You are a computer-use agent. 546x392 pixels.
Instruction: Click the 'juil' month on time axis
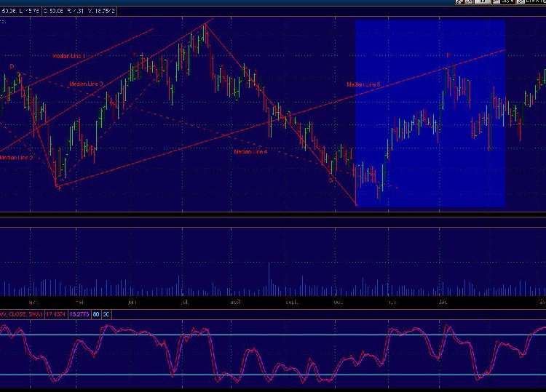click(184, 300)
